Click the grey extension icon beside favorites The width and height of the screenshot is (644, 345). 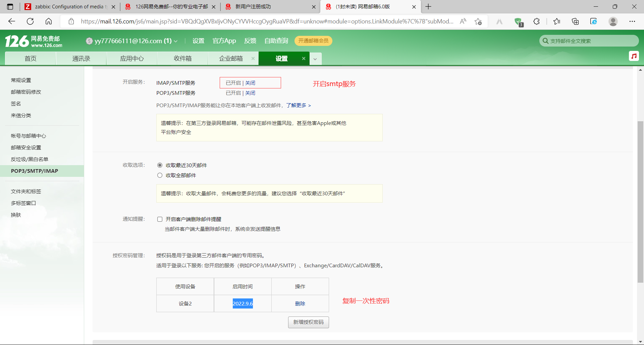click(x=499, y=22)
